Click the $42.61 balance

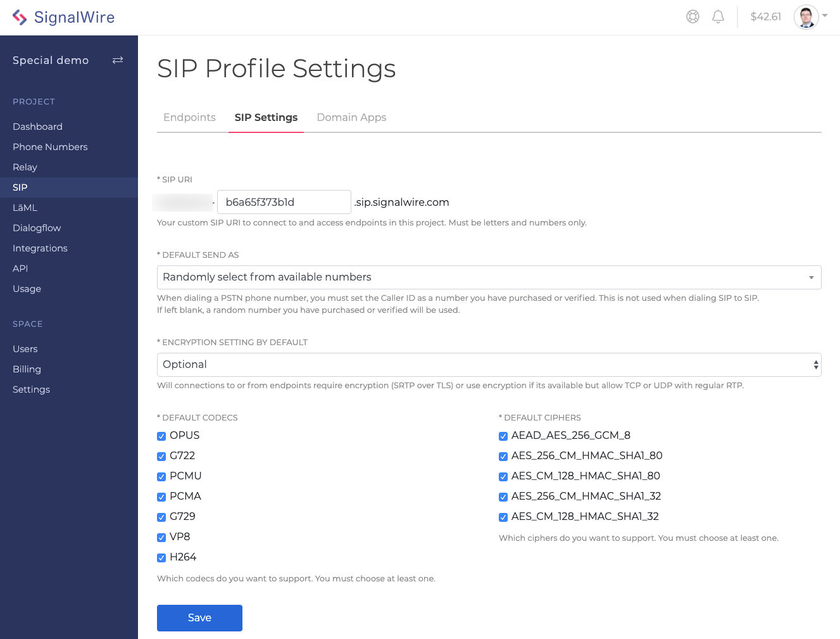(x=765, y=16)
